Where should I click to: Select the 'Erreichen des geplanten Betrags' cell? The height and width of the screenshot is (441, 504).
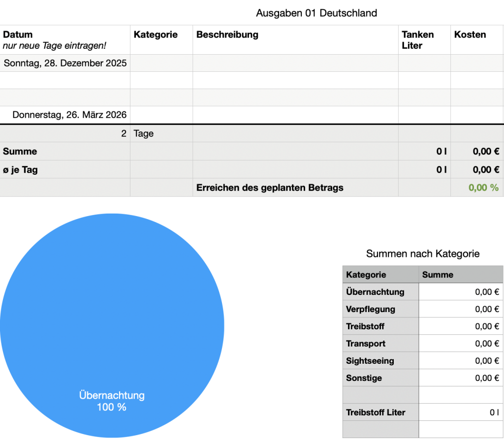click(x=295, y=188)
